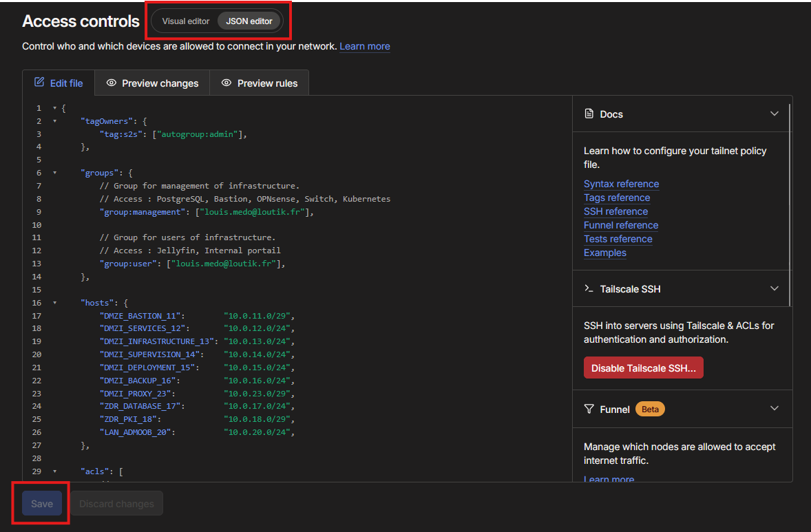
Task: Click the right sidebar scrollbar
Action: pyautogui.click(x=790, y=204)
